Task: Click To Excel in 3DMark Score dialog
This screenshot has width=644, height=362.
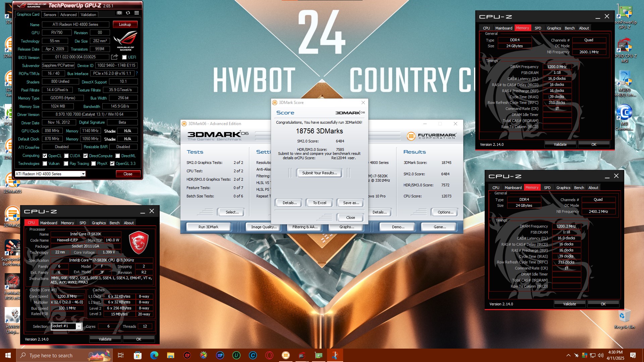Action: (x=319, y=203)
